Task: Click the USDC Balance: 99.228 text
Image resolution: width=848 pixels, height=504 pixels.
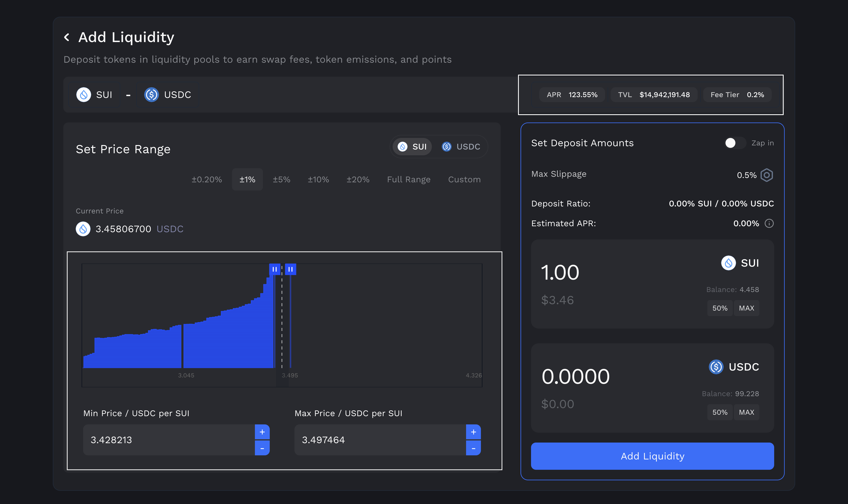Action: pos(730,394)
